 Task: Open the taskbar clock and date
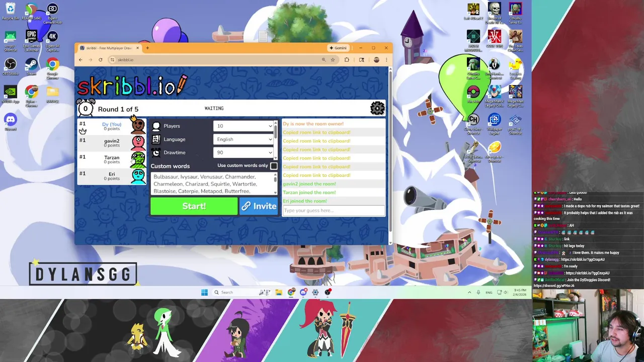tap(520, 292)
